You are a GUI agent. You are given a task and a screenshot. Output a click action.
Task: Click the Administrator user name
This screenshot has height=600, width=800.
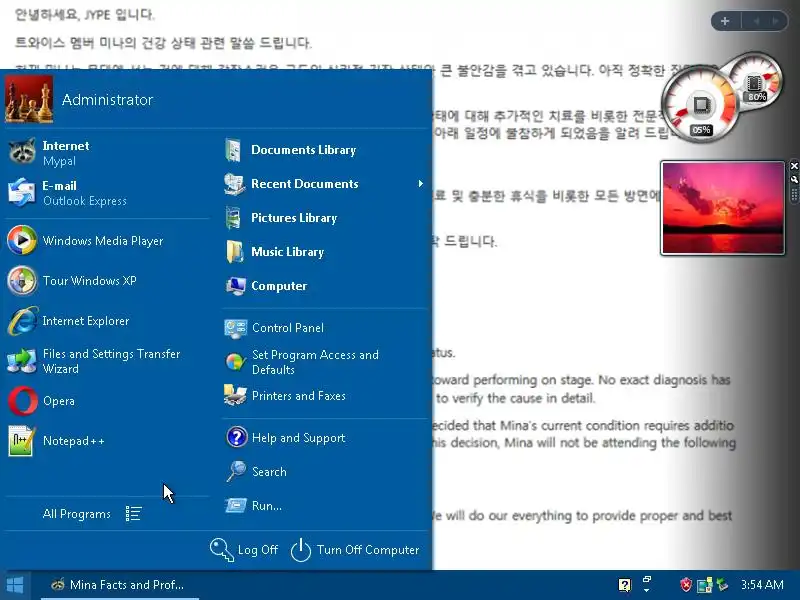(x=107, y=99)
